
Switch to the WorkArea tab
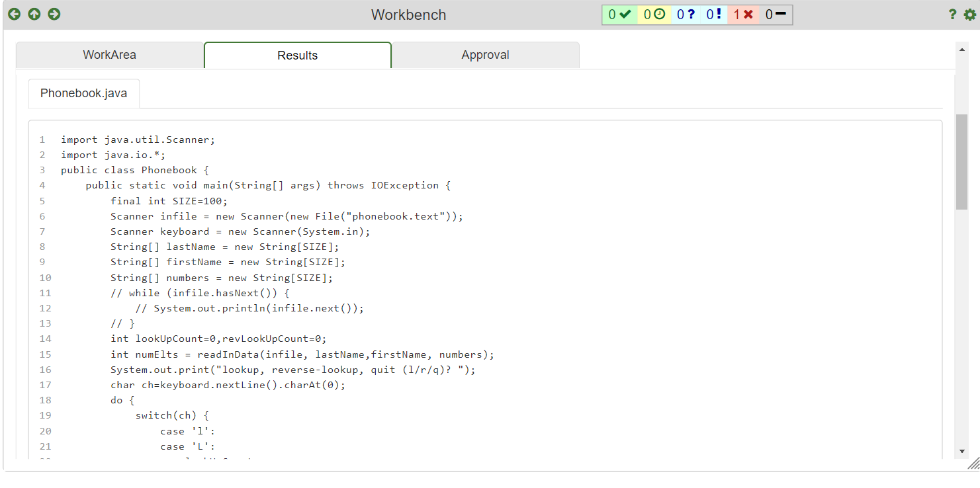(110, 55)
